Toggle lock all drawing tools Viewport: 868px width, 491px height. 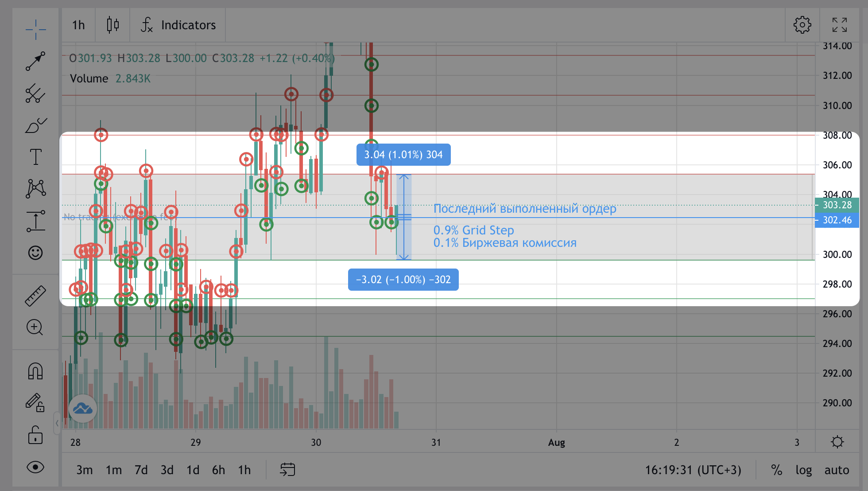[x=35, y=435]
